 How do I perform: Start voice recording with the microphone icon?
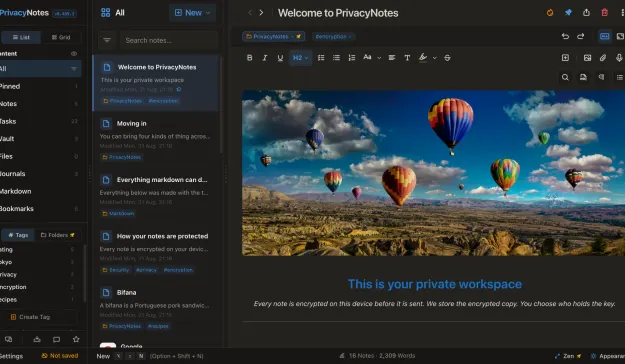(x=619, y=58)
